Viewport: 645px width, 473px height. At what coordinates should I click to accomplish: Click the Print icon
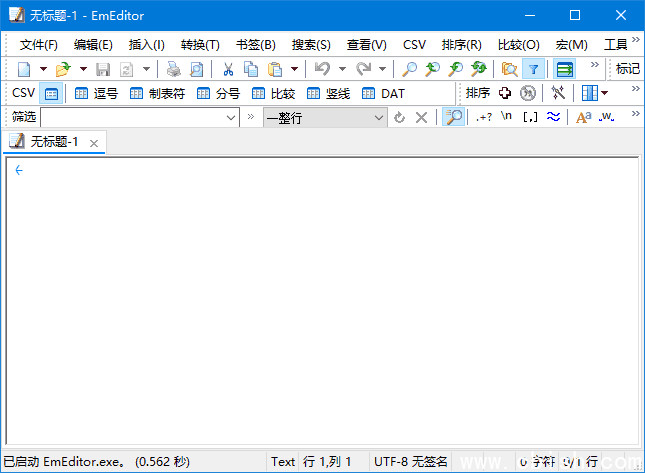pos(174,69)
